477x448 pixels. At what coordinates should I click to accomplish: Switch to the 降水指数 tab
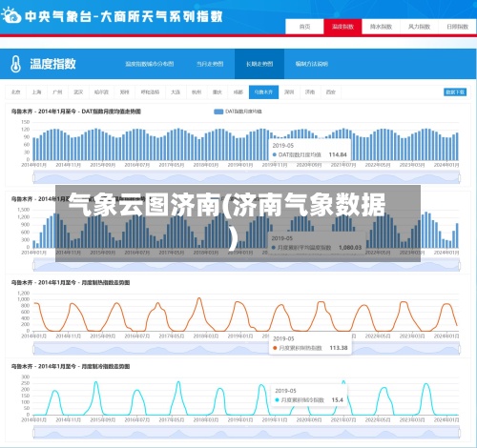click(381, 27)
